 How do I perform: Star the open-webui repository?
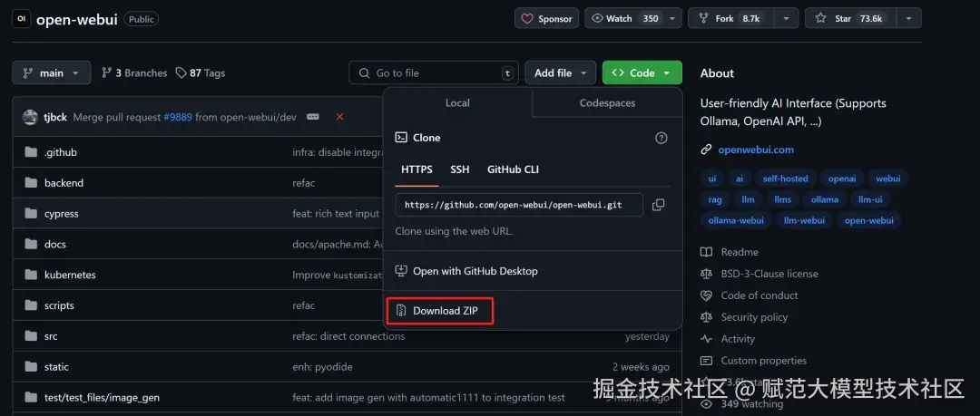tap(851, 19)
